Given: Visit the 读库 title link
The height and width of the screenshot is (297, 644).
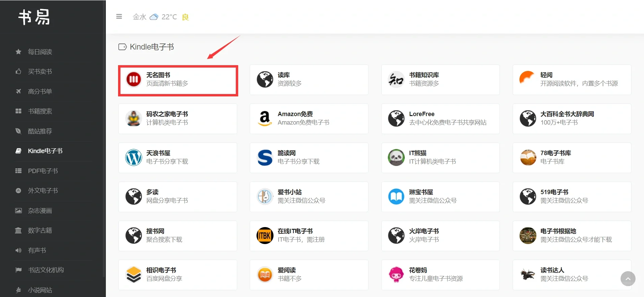Looking at the screenshot, I should pos(284,75).
